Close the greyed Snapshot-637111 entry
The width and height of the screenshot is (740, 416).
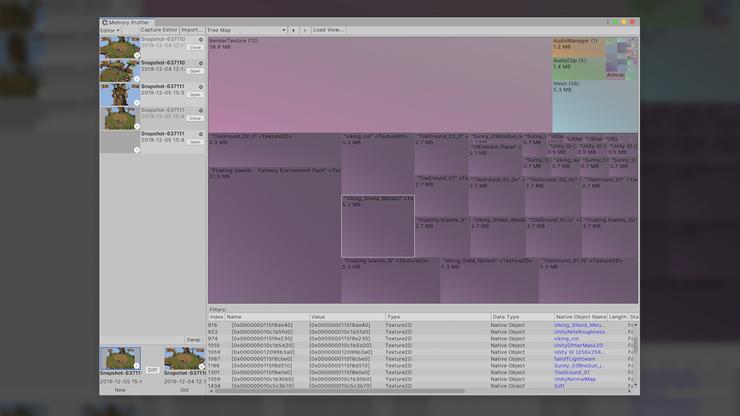[x=195, y=119]
